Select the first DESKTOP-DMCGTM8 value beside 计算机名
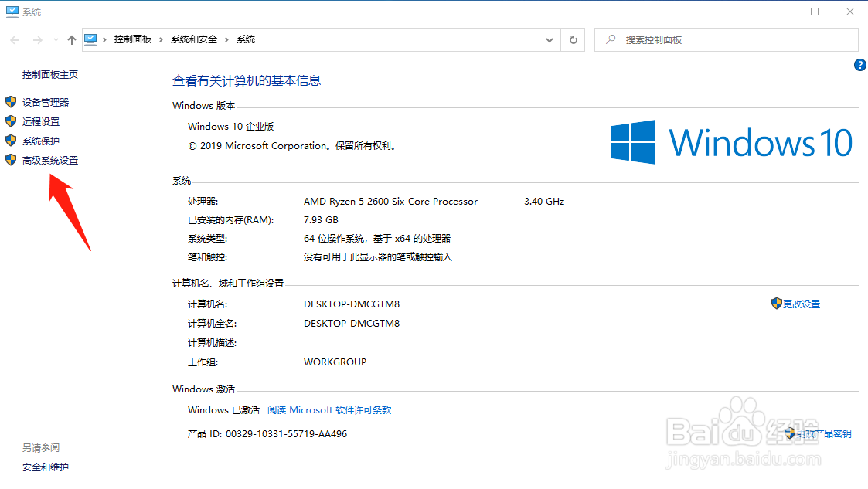Viewport: 868px width, 489px height. 352,304
